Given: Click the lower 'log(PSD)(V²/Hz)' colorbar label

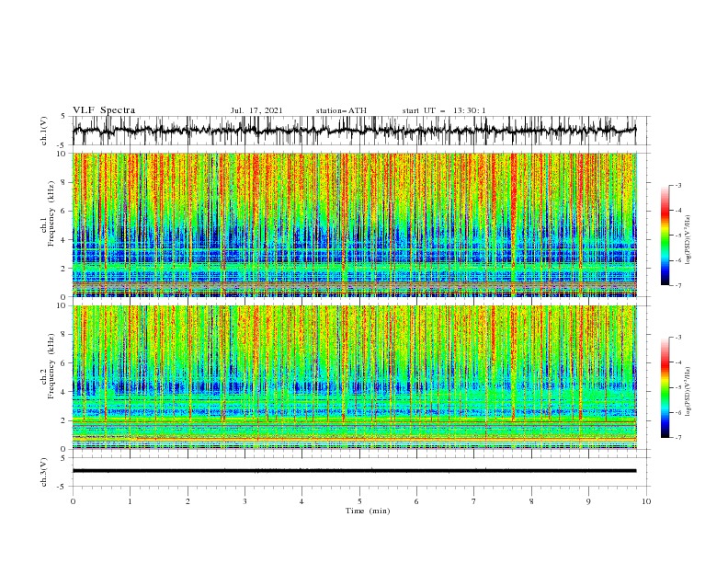Looking at the screenshot, I should pyautogui.click(x=688, y=392).
